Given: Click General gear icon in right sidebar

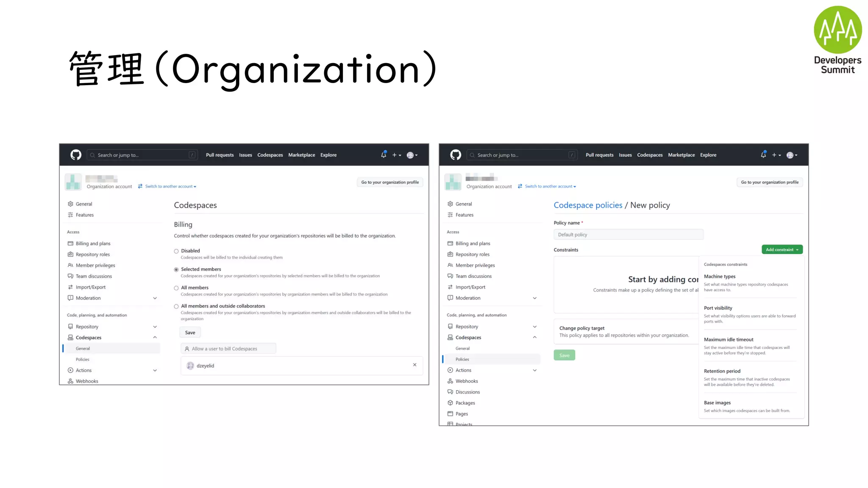Looking at the screenshot, I should [450, 204].
